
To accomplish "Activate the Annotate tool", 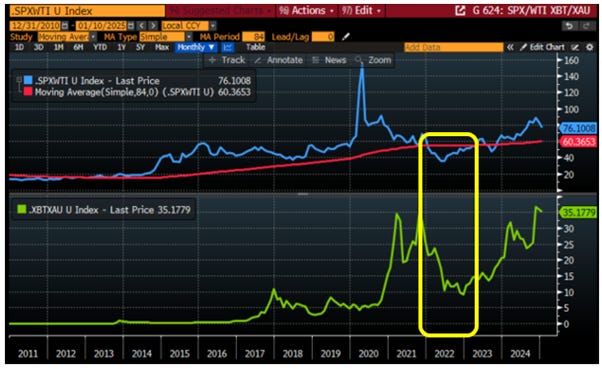I will point(278,60).
